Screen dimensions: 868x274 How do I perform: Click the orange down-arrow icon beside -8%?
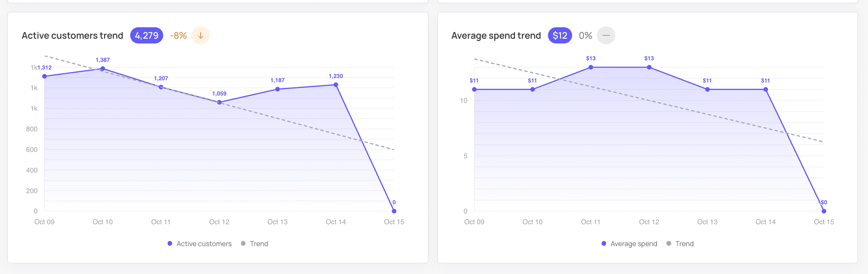pos(200,36)
